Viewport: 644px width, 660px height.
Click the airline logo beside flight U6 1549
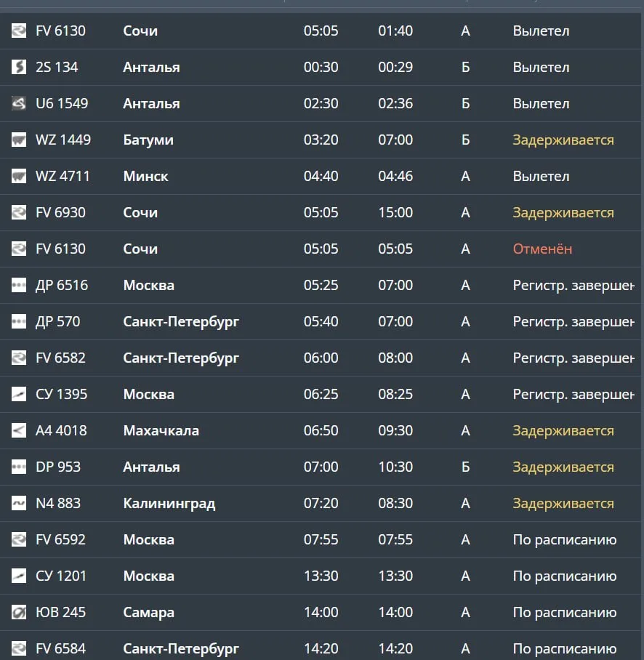[18, 103]
